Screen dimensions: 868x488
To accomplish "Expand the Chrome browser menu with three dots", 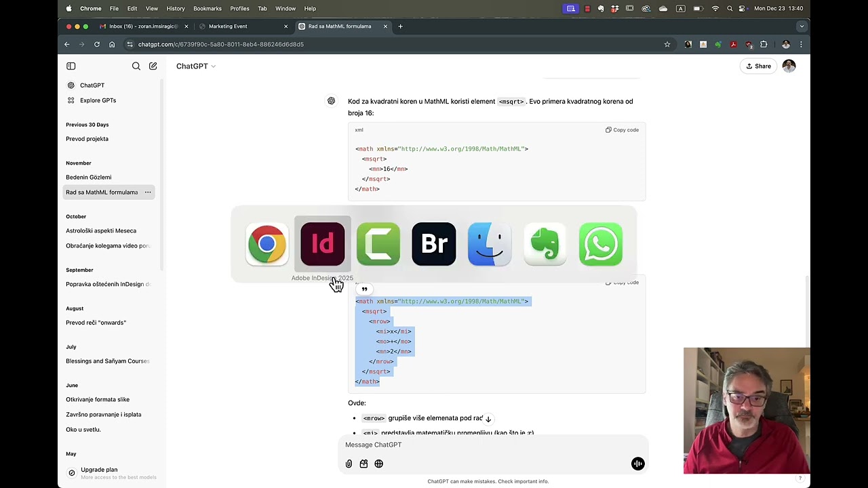I will point(801,44).
